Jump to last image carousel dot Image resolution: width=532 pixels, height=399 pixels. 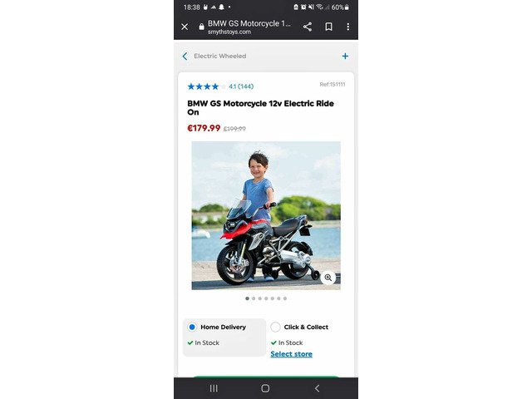[285, 298]
